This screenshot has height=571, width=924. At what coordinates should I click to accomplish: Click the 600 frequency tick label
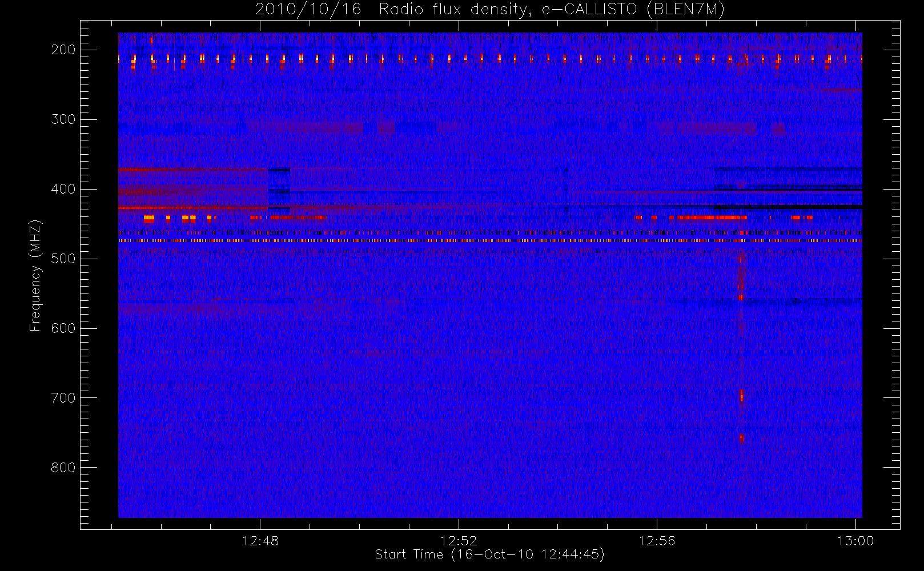(63, 328)
